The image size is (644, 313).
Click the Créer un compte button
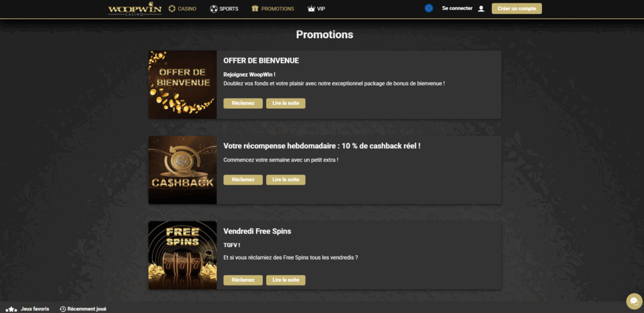click(x=517, y=9)
